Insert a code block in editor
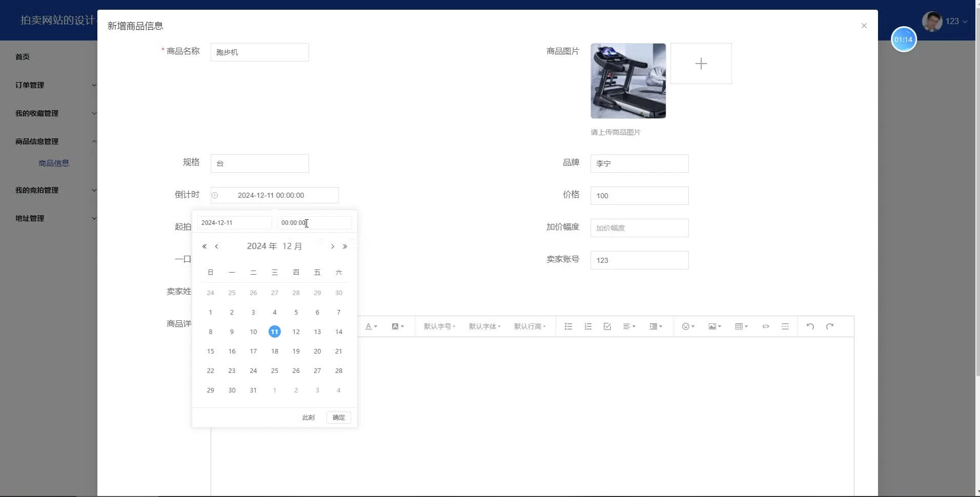Viewport: 980px width, 497px height. 765,326
